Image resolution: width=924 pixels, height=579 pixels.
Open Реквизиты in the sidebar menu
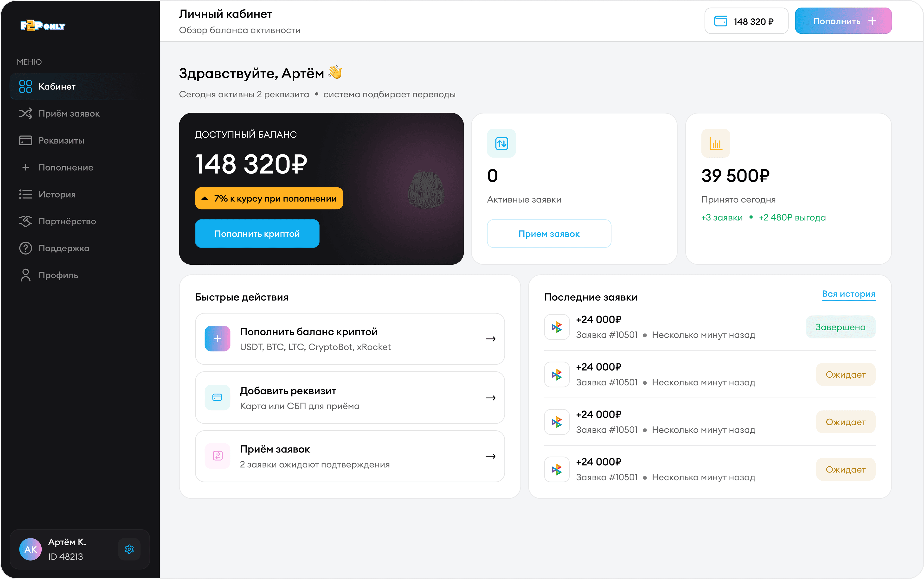[80, 140]
